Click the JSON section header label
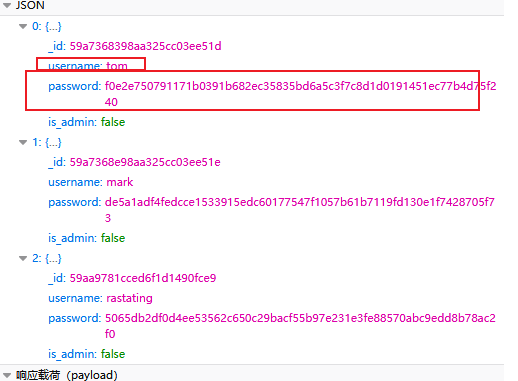The width and height of the screenshot is (518, 381). (30, 5)
